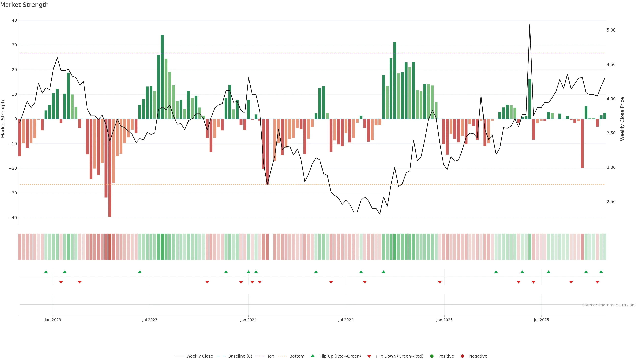The height and width of the screenshot is (362, 644).
Task: Click the leftmost green Flip Up triangle marker
Action: [46, 272]
